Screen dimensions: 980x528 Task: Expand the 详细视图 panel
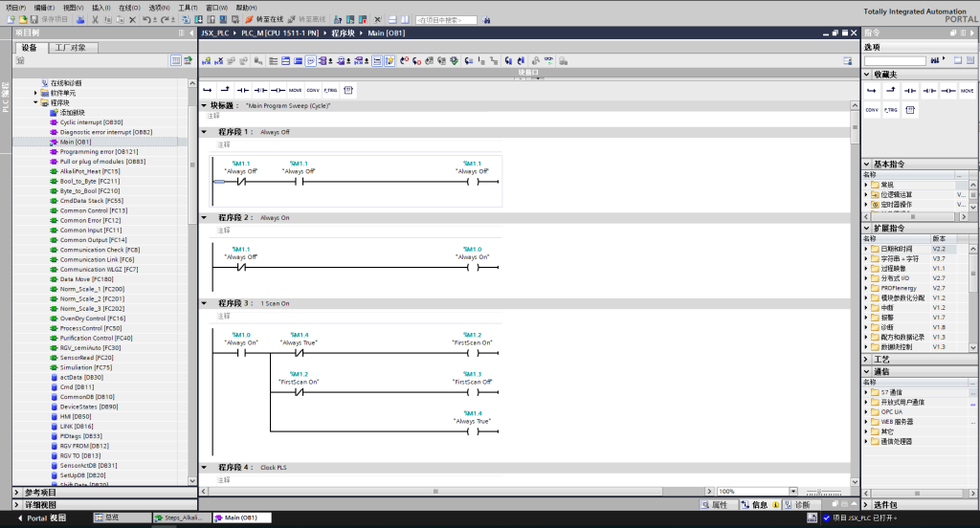coord(17,504)
